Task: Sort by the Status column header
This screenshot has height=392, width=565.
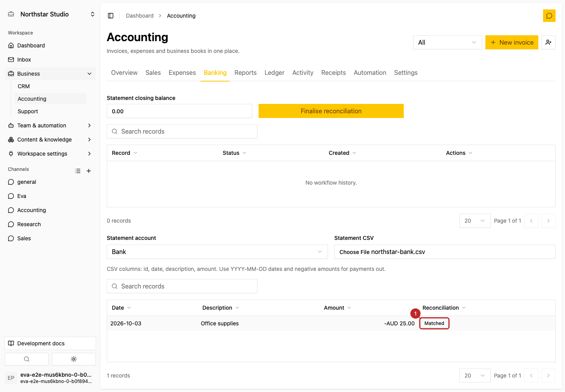Action: pos(234,153)
